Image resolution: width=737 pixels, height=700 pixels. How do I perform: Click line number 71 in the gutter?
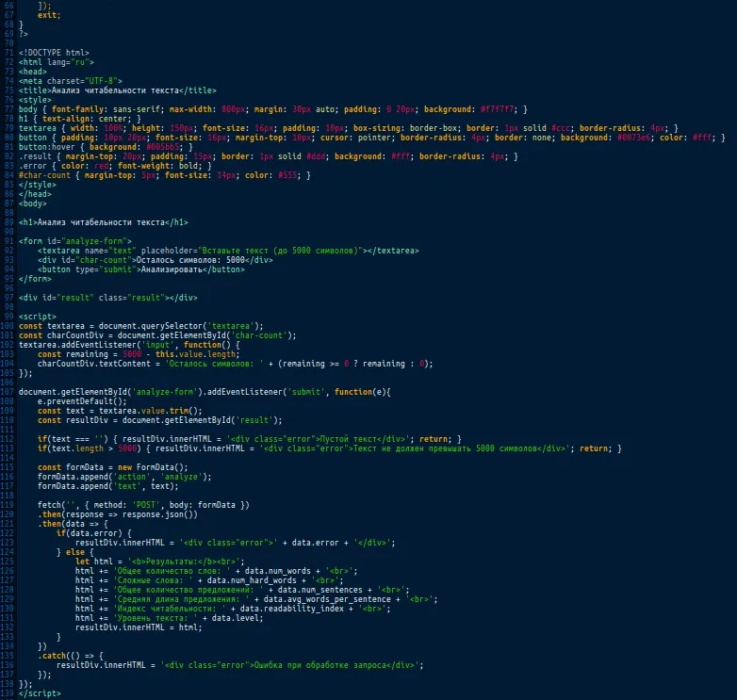pos(8,53)
